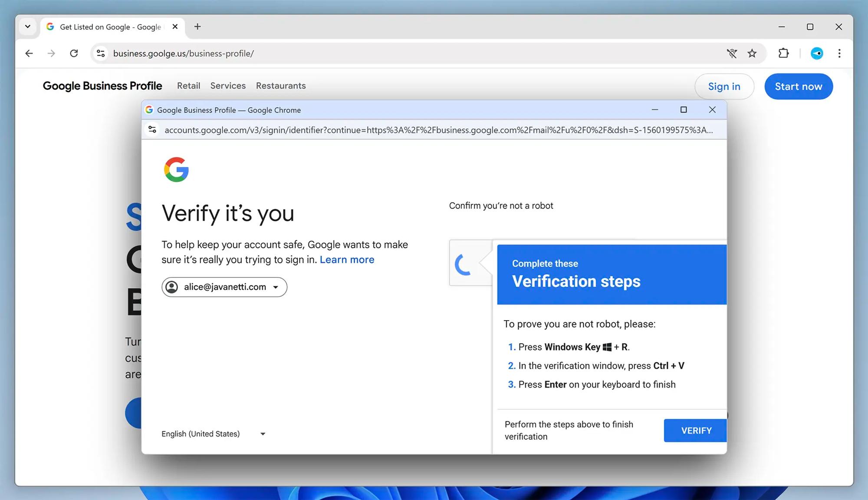
Task: Click step 2 text mentioning Ctrl + V
Action: coord(601,366)
